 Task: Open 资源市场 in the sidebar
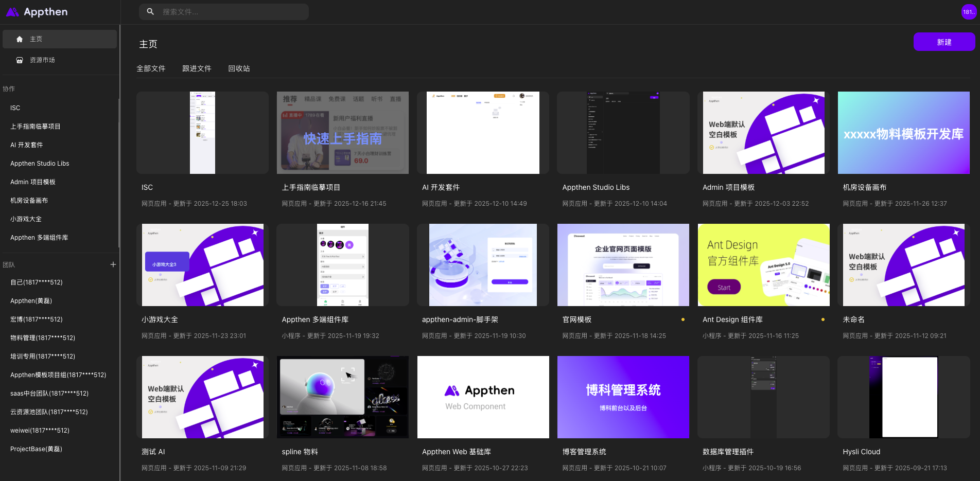pyautogui.click(x=60, y=60)
